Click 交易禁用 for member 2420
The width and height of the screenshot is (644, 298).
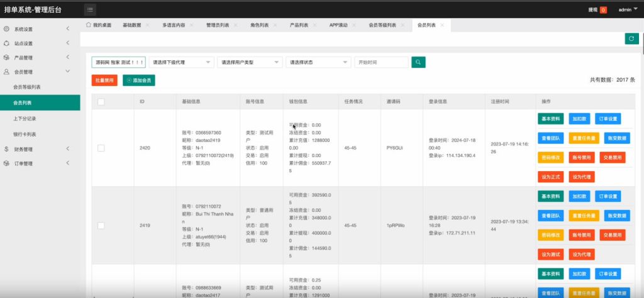pos(613,157)
